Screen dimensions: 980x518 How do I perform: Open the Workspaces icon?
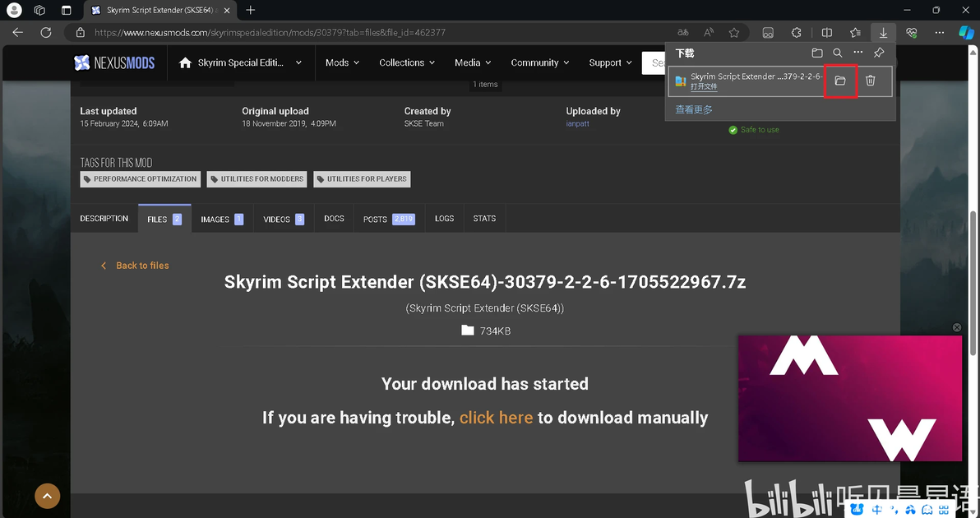[x=39, y=10]
